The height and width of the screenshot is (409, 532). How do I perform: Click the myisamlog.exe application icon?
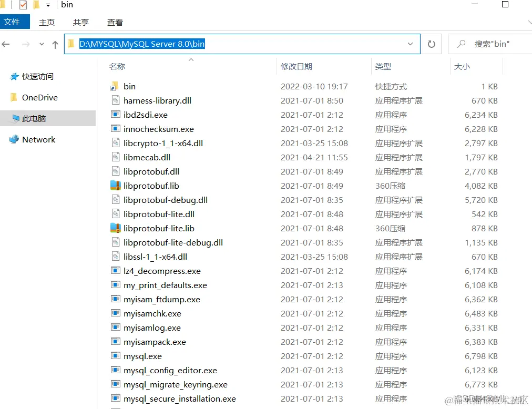115,328
